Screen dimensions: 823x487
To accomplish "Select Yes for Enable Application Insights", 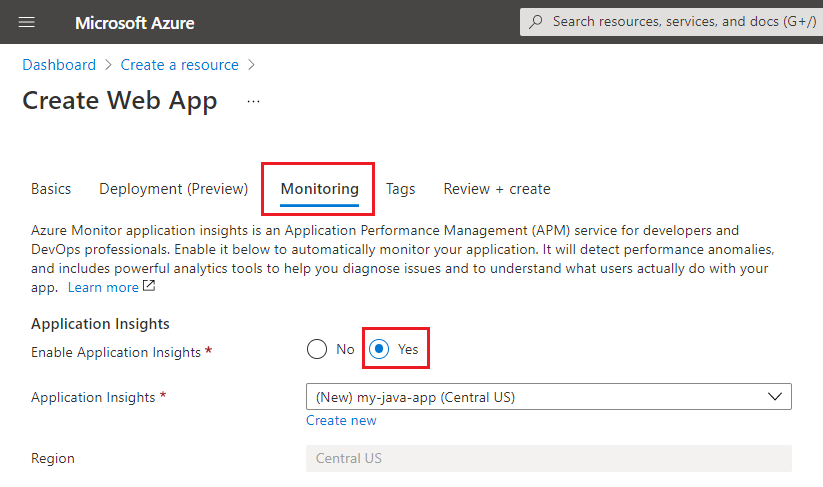I will (379, 349).
